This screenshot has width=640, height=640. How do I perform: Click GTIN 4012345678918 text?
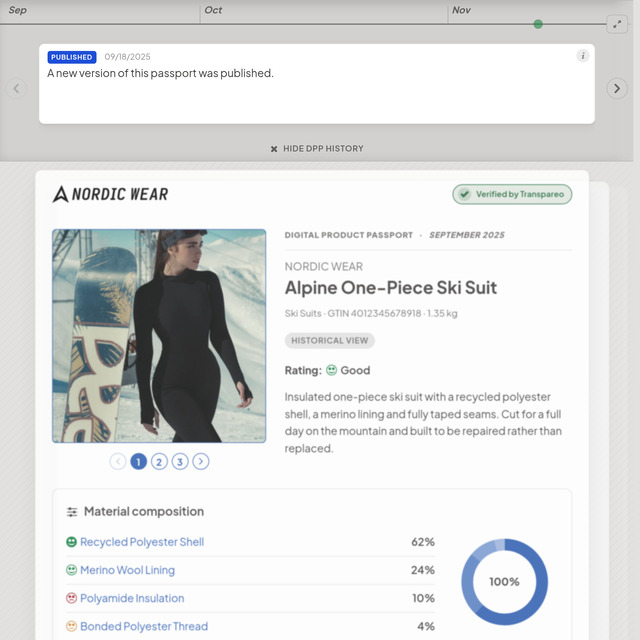pos(374,313)
